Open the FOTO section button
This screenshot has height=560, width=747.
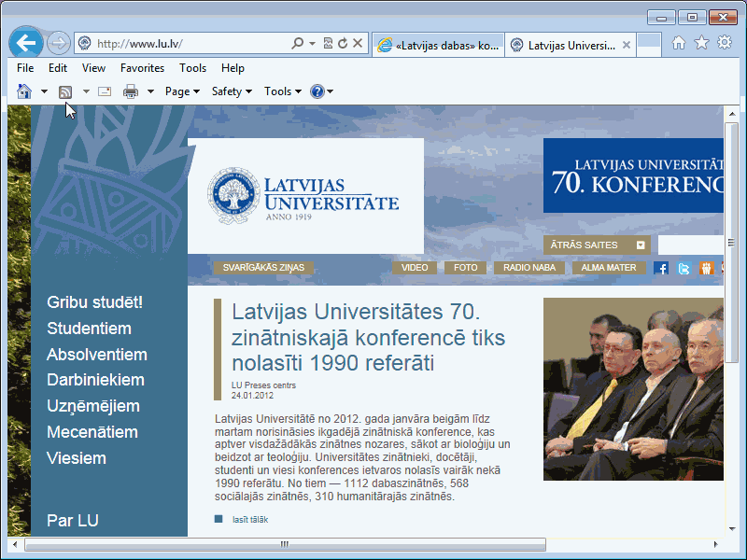click(x=465, y=268)
